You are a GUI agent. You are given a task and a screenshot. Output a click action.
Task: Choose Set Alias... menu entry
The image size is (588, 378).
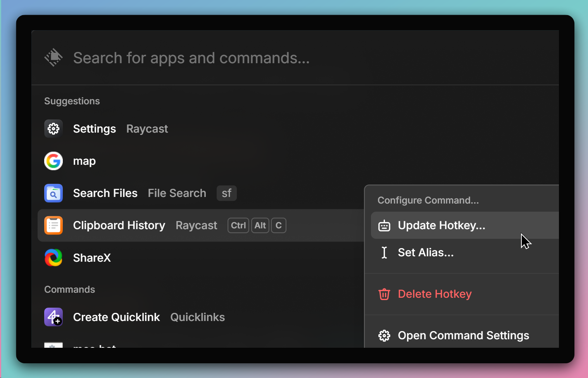pos(465,252)
